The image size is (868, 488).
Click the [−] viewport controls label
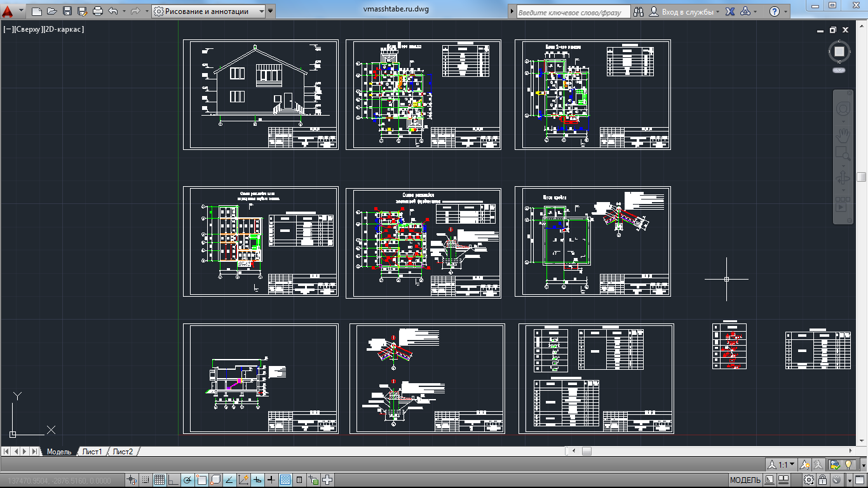tap(9, 29)
